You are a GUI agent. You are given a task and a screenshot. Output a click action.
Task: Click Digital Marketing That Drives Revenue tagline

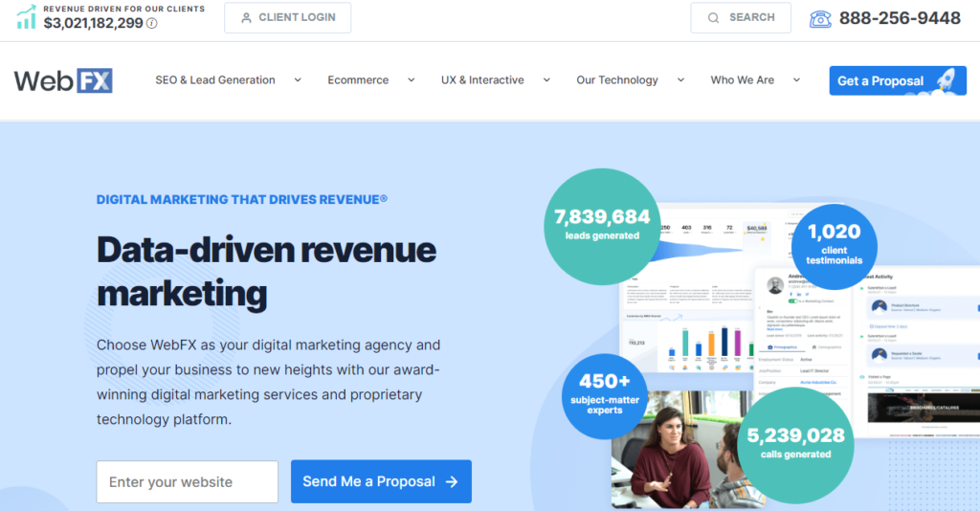(242, 199)
